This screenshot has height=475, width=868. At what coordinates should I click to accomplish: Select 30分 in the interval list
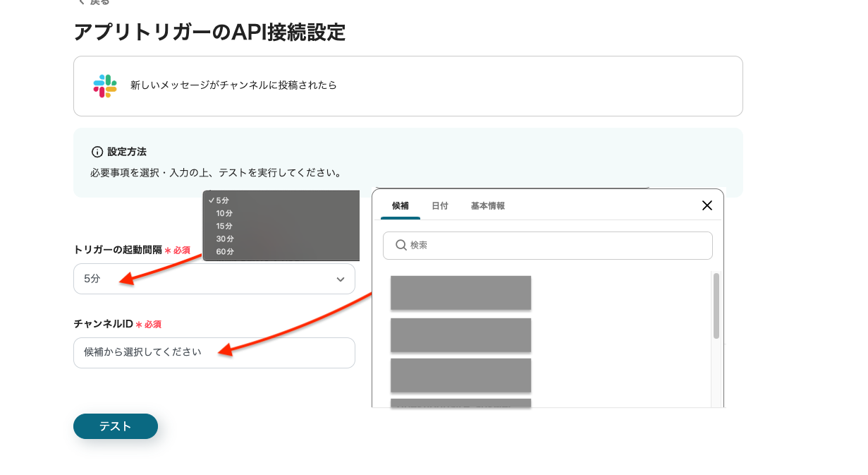[x=224, y=239]
